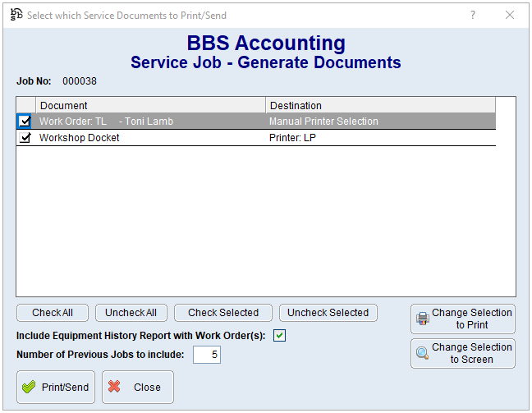The width and height of the screenshot is (532, 413).
Task: Uncheck the Work Order: TL checkbox
Action: [x=25, y=122]
